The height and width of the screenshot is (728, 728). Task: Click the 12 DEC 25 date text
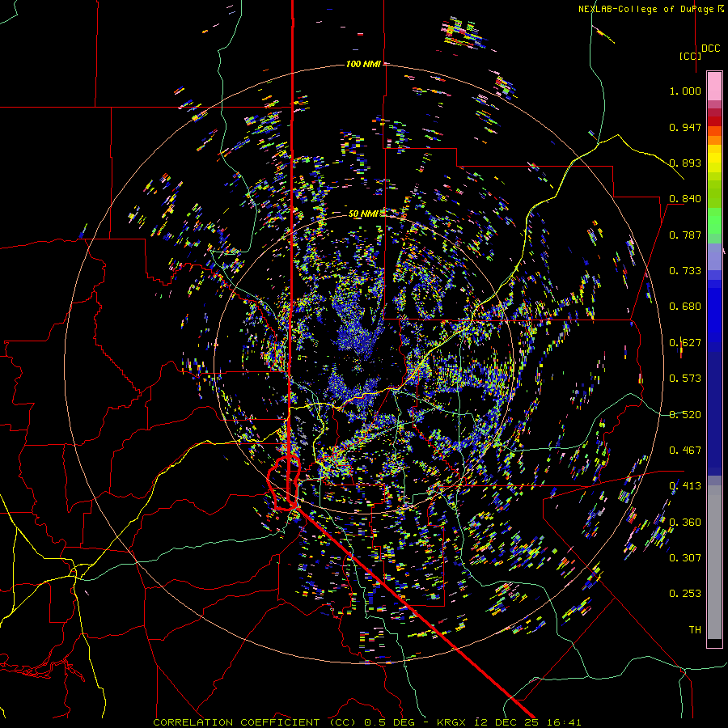(x=505, y=722)
